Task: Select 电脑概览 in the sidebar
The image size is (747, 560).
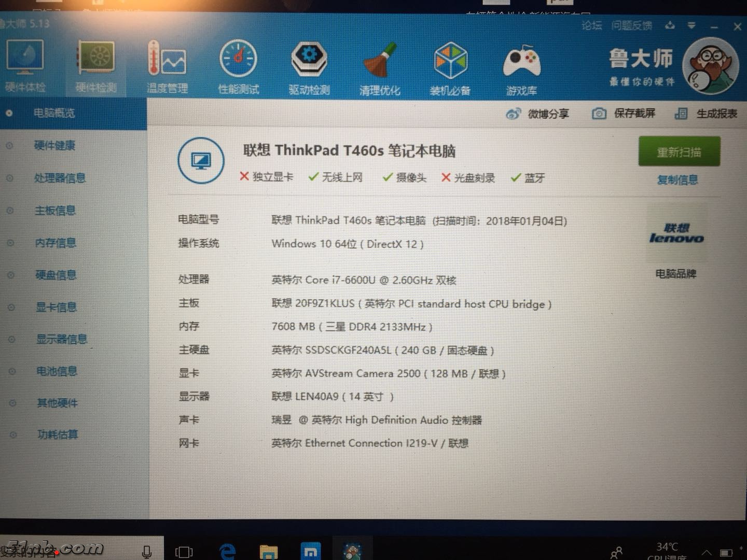Action: pyautogui.click(x=73, y=113)
